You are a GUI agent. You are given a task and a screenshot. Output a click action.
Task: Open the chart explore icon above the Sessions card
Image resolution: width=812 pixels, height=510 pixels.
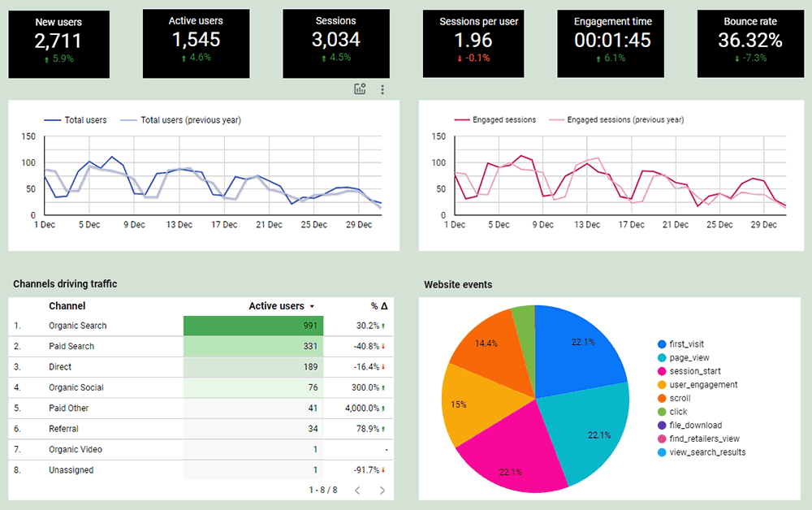(360, 89)
